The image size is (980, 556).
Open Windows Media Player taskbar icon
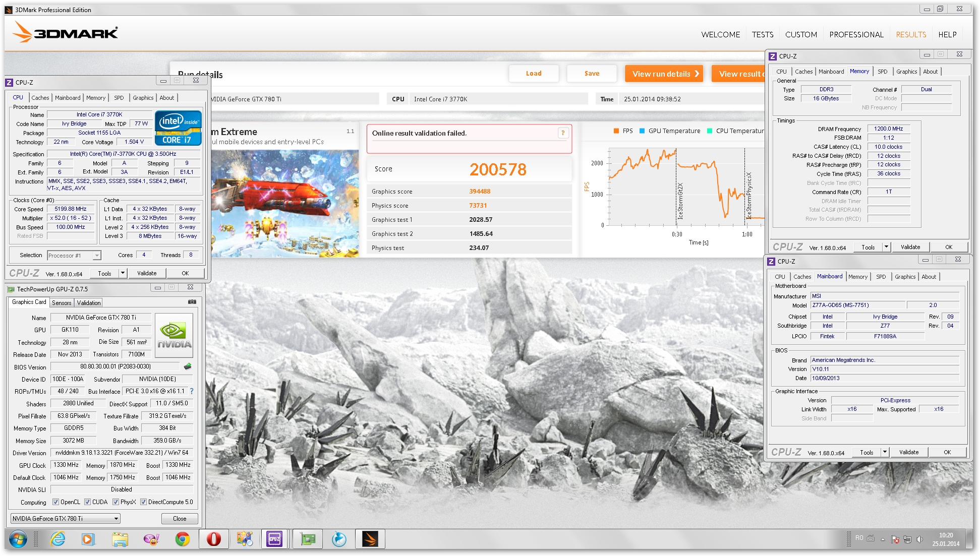tap(88, 539)
